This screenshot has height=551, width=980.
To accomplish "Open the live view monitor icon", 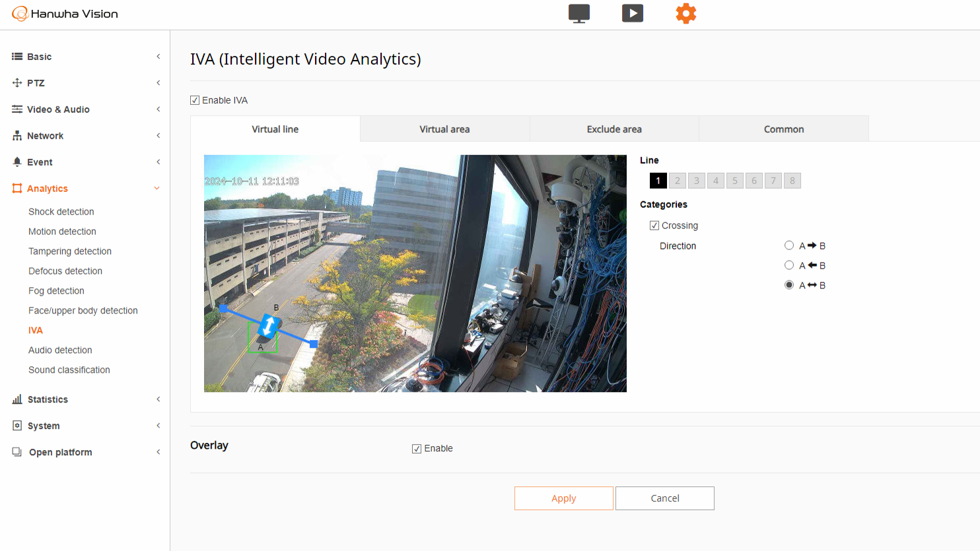I will click(578, 13).
